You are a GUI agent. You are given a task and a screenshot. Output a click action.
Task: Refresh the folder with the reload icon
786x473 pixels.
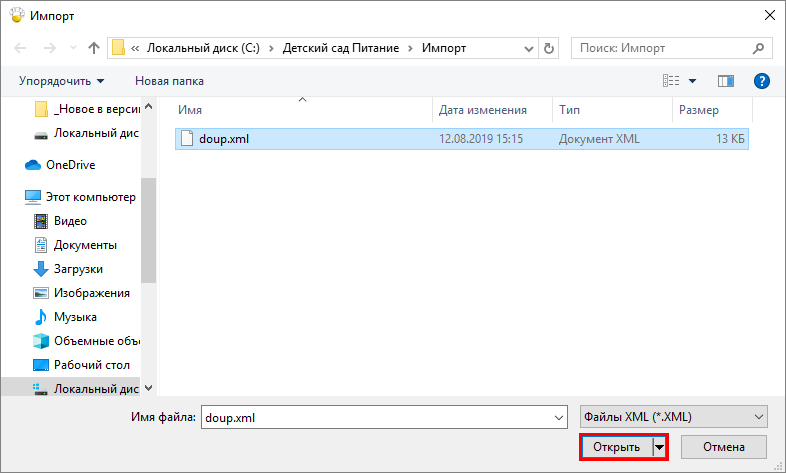tap(549, 48)
